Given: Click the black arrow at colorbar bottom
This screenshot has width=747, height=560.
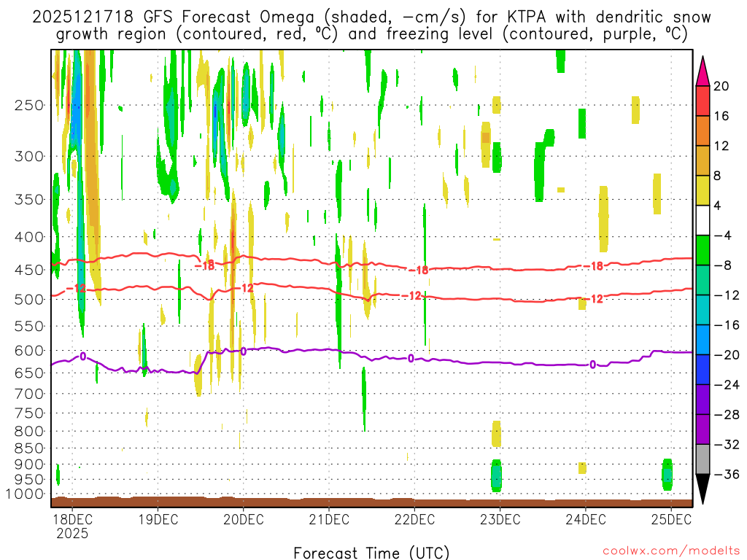Looking at the screenshot, I should (703, 489).
